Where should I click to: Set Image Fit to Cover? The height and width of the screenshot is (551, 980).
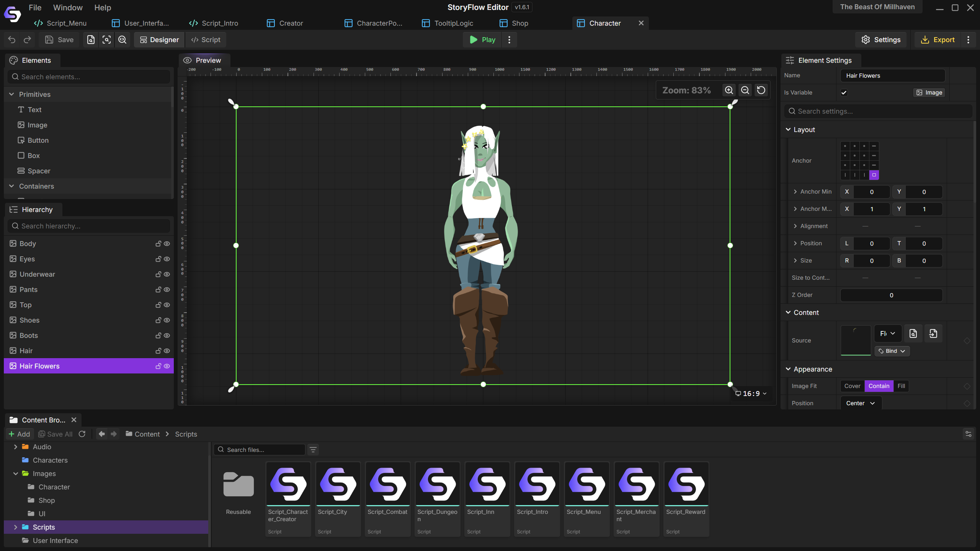852,386
